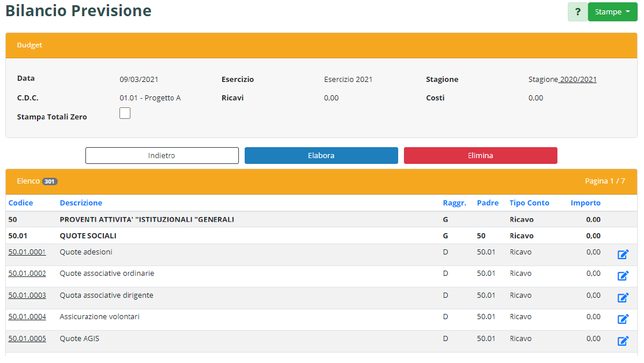Edit the Quote associative ordinarie row
The image size is (644, 363).
(623, 276)
